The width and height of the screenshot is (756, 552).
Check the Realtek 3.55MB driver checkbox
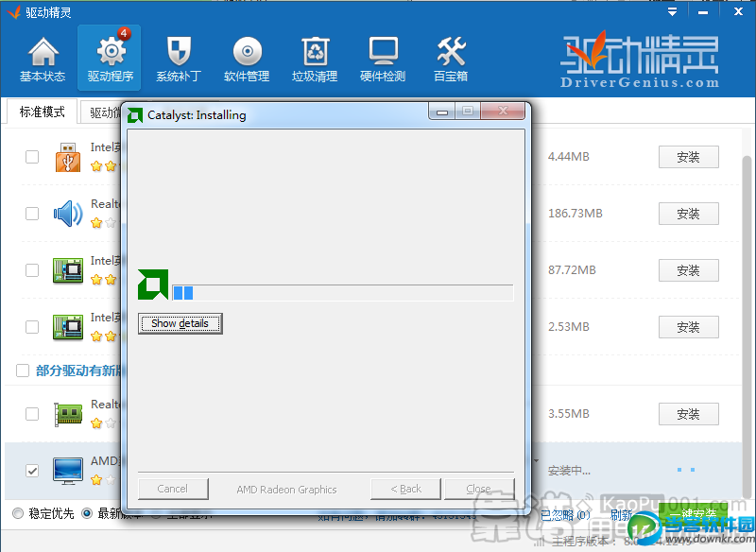pos(32,414)
